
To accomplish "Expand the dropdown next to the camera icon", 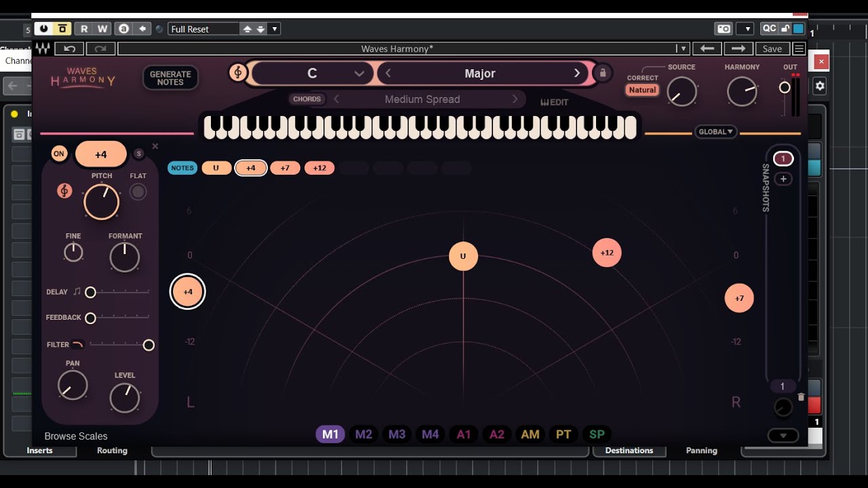I will [x=745, y=28].
